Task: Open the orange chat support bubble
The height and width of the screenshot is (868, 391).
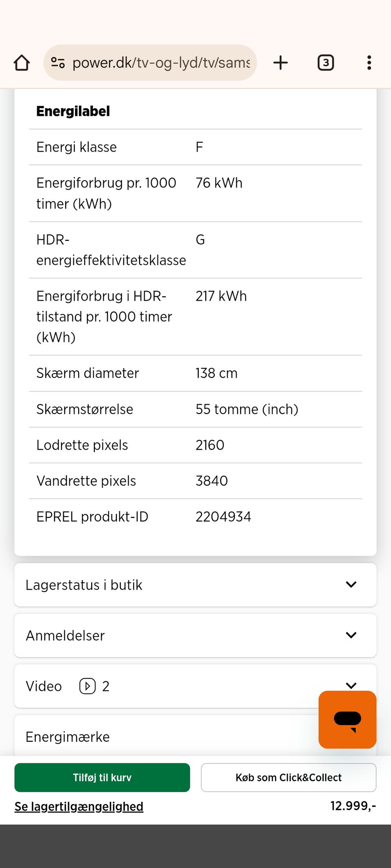Action: coord(347,719)
